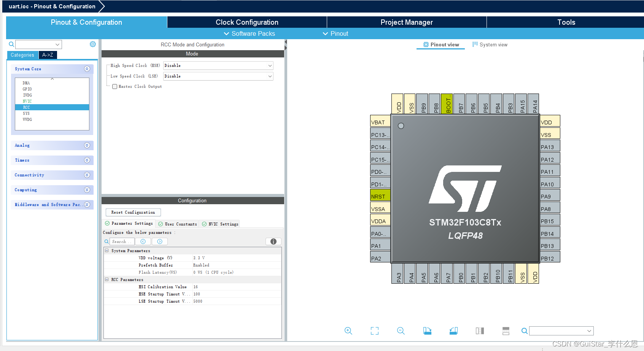The width and height of the screenshot is (644, 351).
Task: Select GPIO in System Core list
Action: [27, 89]
